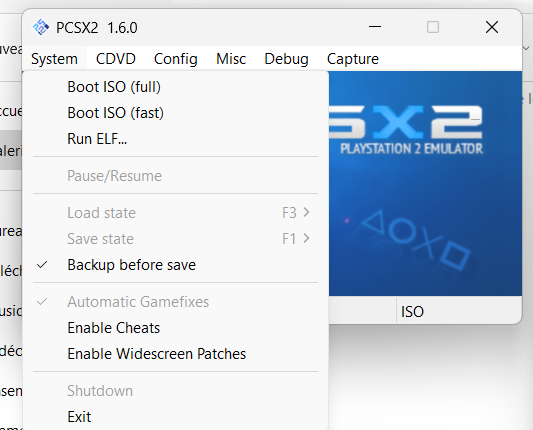The image size is (533, 430).
Task: Open the Capture menu
Action: 353,59
